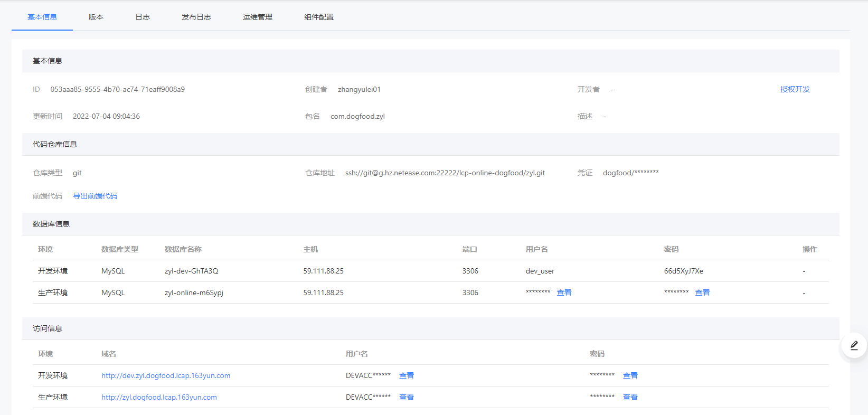Screen dimensions: 868x415
Task: Click the password 66d5XyJ7Xe cell
Action: (x=684, y=271)
